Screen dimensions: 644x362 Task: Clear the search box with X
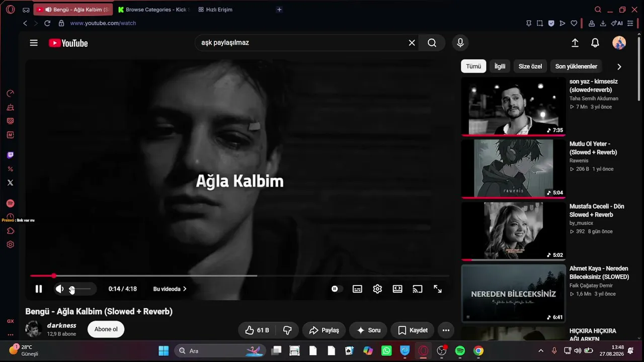coord(412,43)
